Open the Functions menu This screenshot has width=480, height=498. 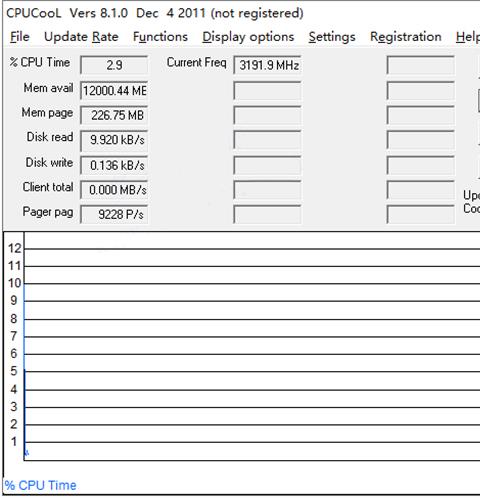pos(160,37)
